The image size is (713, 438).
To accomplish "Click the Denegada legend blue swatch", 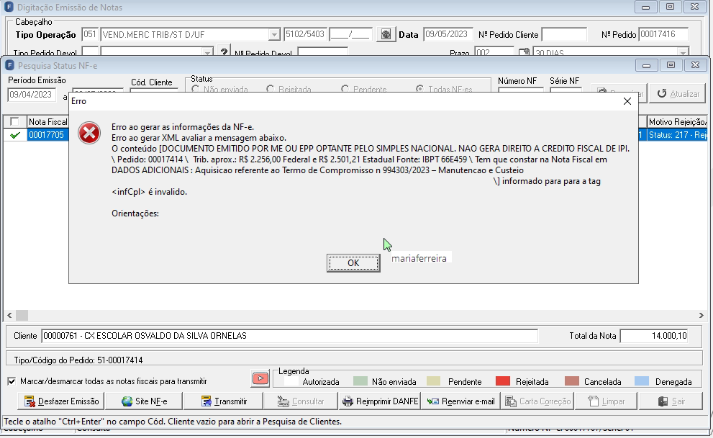I will click(641, 381).
